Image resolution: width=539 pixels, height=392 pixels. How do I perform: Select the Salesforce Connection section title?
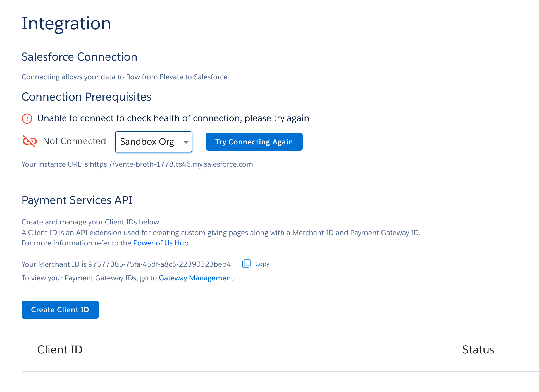[x=79, y=57]
